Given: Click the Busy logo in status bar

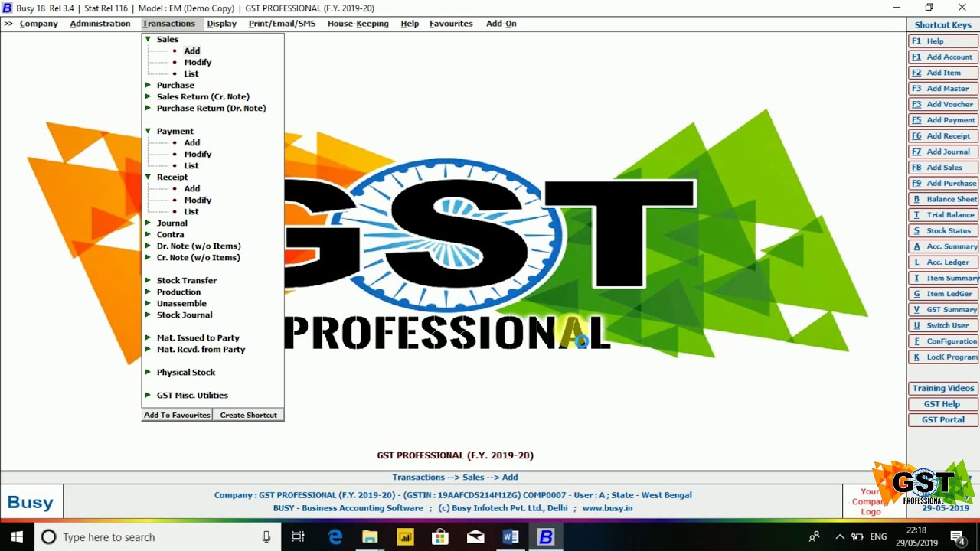Looking at the screenshot, I should point(31,503).
